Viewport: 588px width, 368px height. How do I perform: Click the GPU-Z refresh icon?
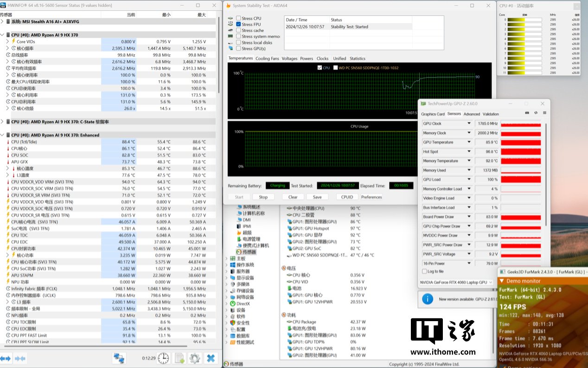click(536, 113)
